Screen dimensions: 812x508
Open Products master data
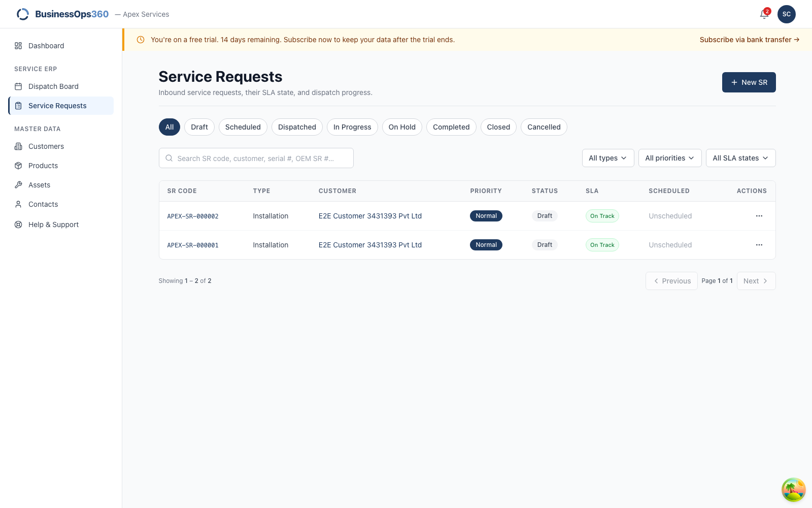(x=61, y=166)
